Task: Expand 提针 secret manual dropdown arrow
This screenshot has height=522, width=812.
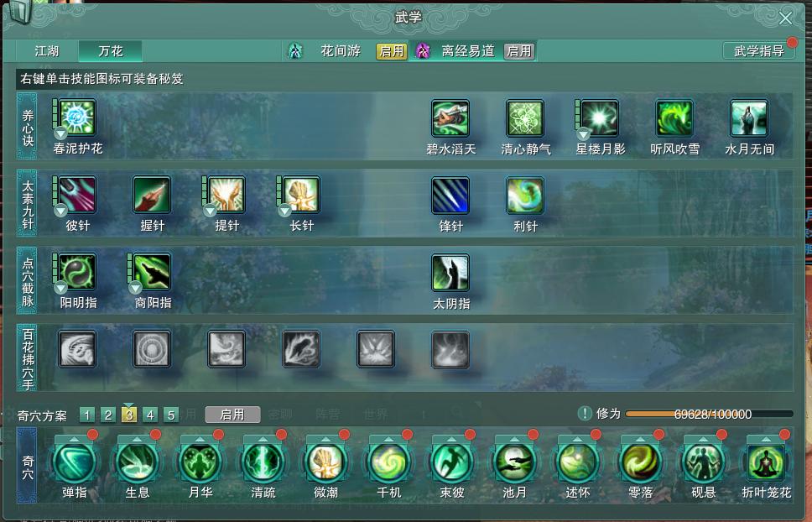Action: (x=210, y=211)
